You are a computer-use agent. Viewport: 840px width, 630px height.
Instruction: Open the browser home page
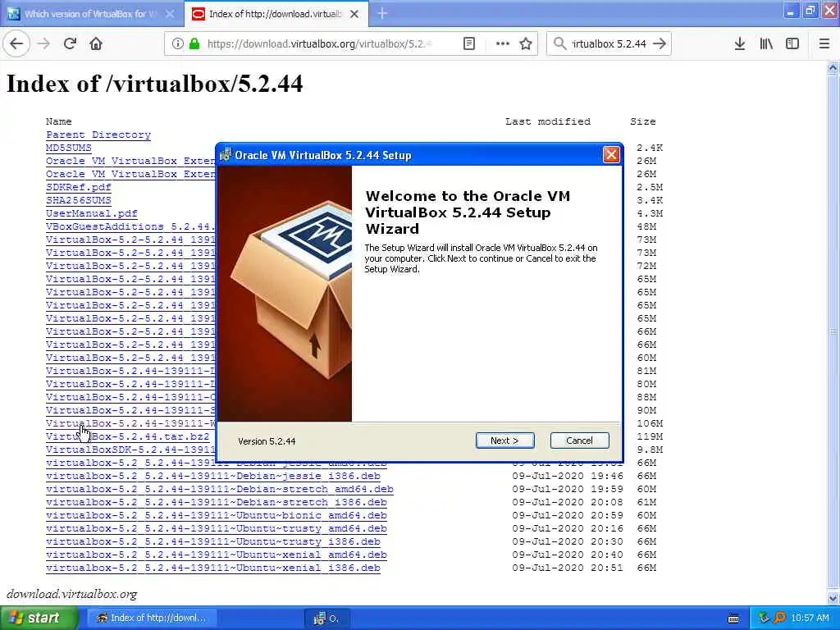point(96,44)
